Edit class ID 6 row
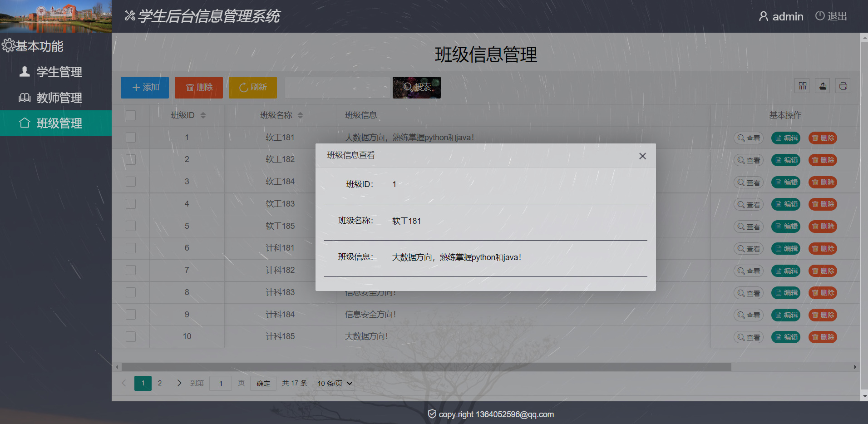868x424 pixels. (x=786, y=249)
